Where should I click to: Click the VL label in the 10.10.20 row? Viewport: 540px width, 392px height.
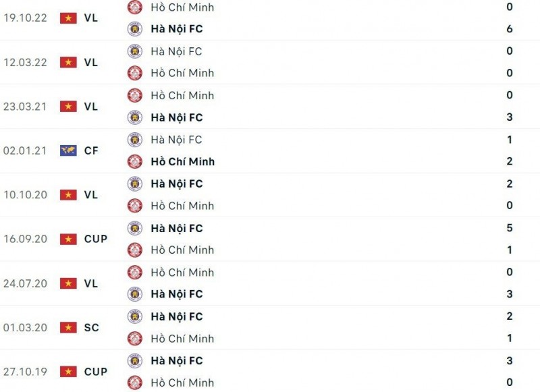tap(90, 195)
